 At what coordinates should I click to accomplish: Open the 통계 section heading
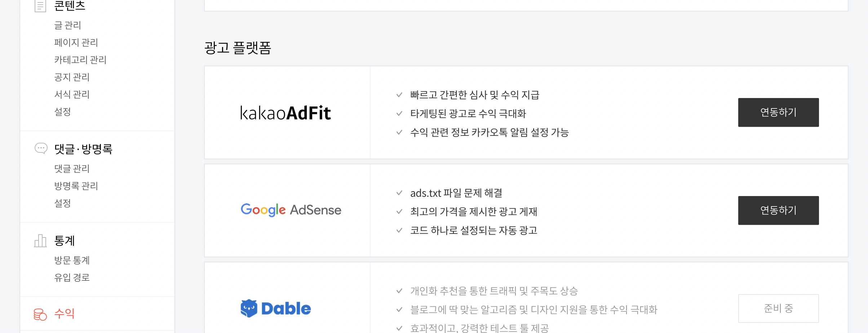coord(65,240)
